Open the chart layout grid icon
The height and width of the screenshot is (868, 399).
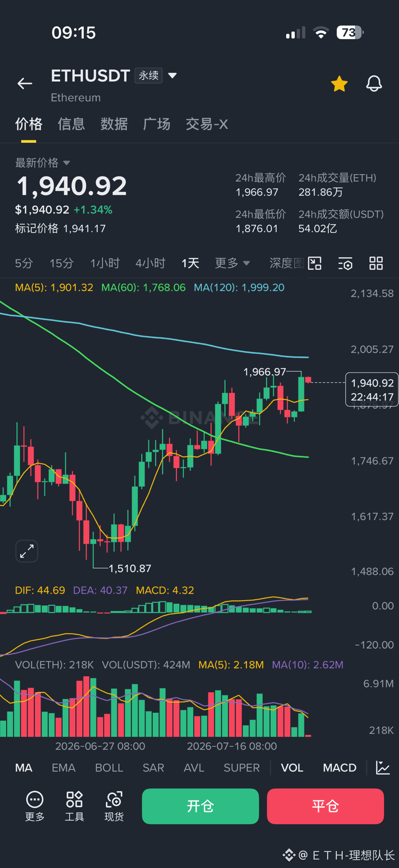tap(376, 263)
